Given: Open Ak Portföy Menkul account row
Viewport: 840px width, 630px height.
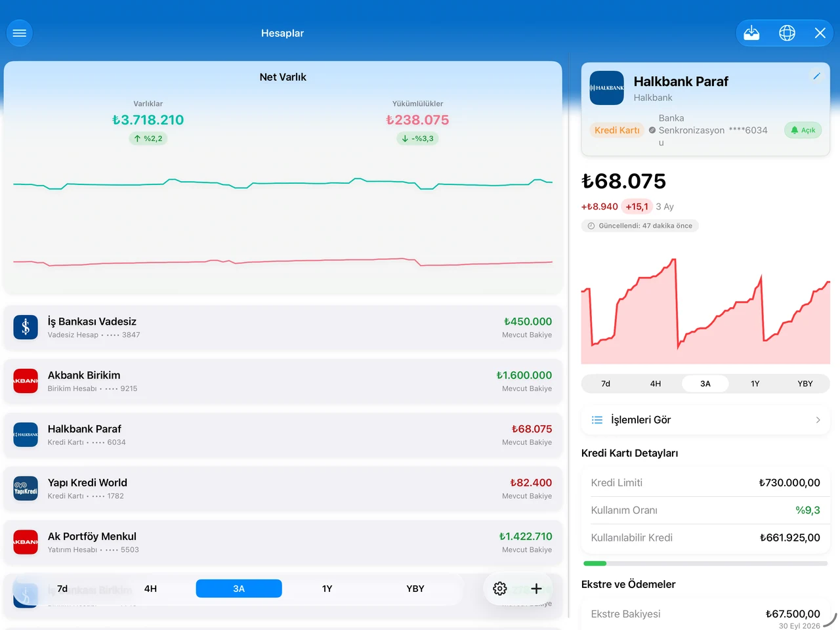Looking at the screenshot, I should tap(283, 542).
